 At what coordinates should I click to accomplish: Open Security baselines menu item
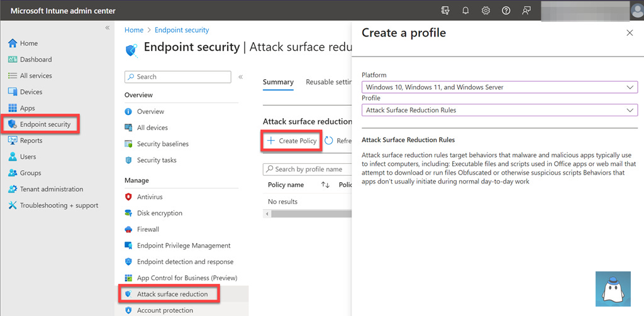pos(163,144)
